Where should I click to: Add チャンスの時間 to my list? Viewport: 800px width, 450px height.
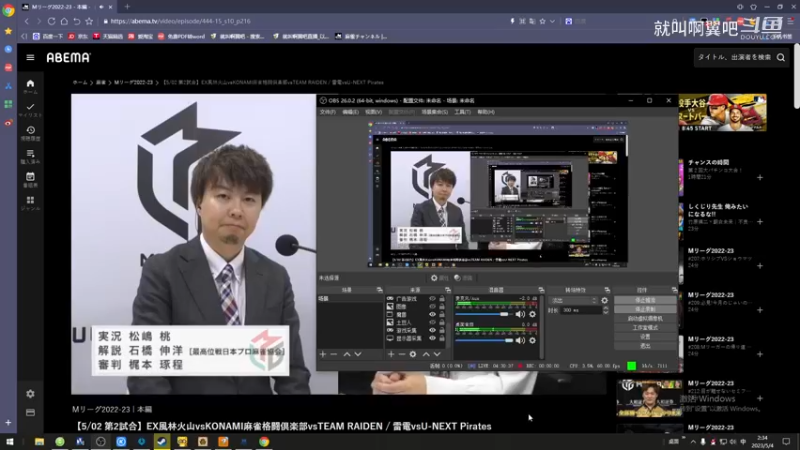pos(760,178)
